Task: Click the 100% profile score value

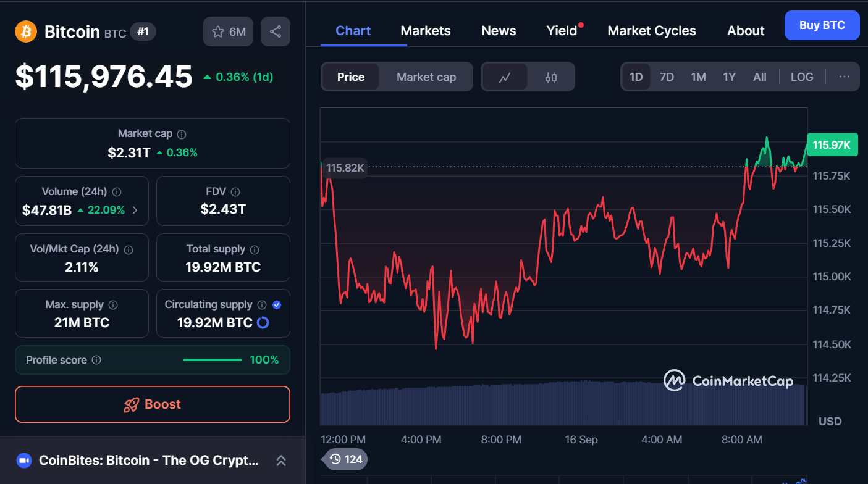Action: (264, 360)
